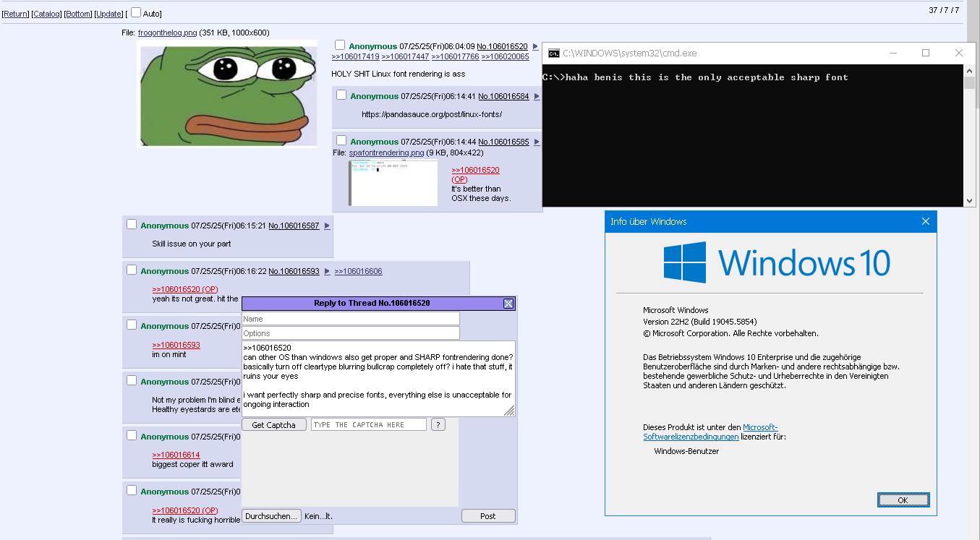Screen dimensions: 980x540
Task: Click the cmd.exe scrollbar up arrow
Action: coord(970,70)
